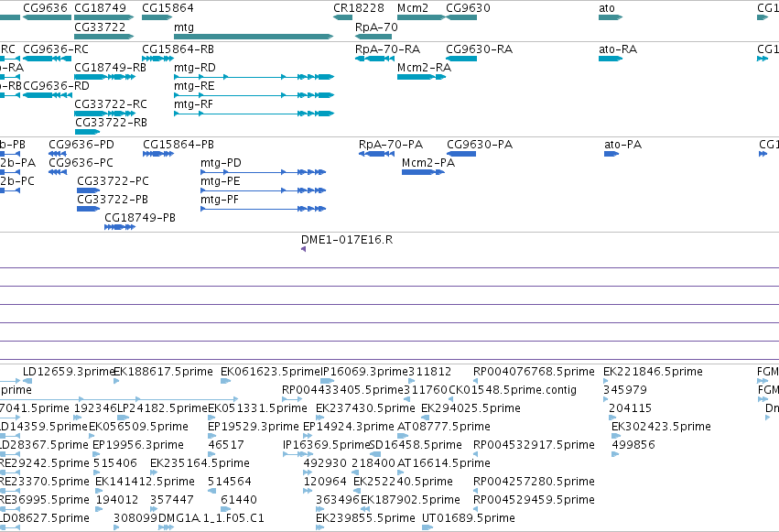Click the RpA-70 gene label

coord(376,27)
